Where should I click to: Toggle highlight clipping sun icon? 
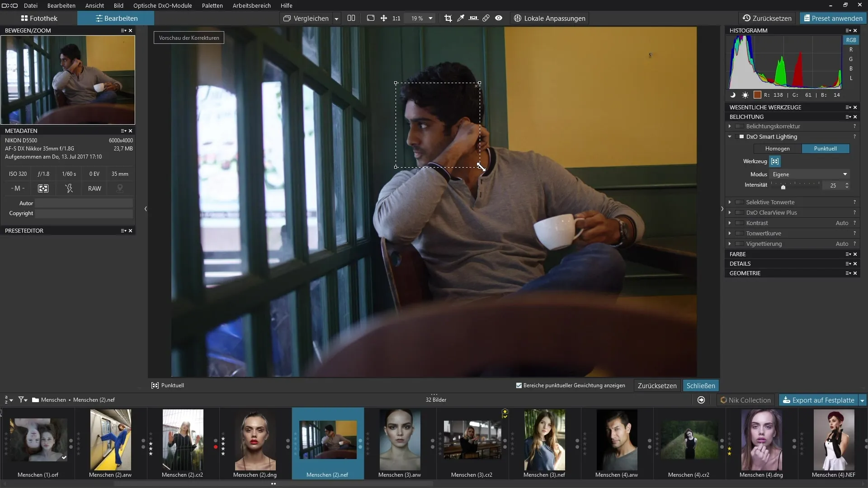tap(745, 95)
